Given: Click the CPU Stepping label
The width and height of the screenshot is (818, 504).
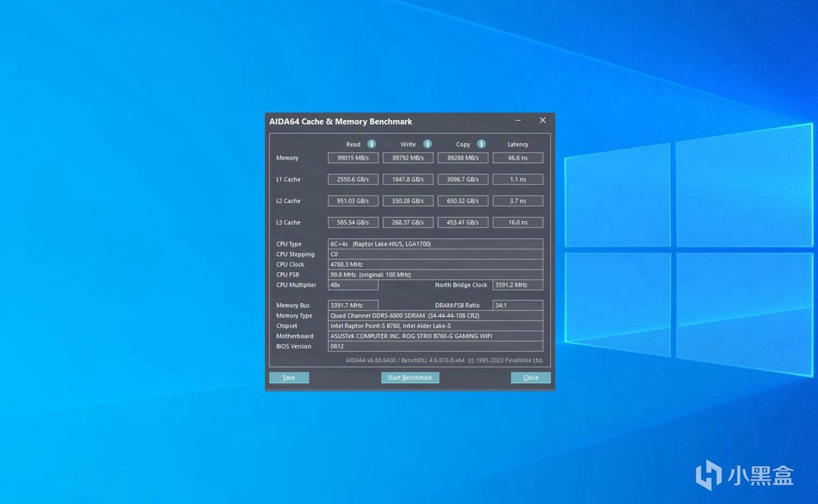Looking at the screenshot, I should click(295, 255).
